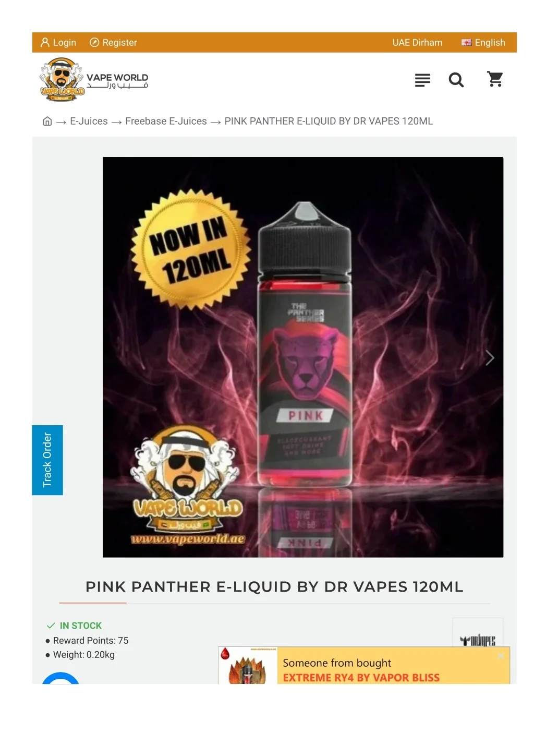
Task: Click the Dr Vapes brand logo
Action: pos(478,640)
